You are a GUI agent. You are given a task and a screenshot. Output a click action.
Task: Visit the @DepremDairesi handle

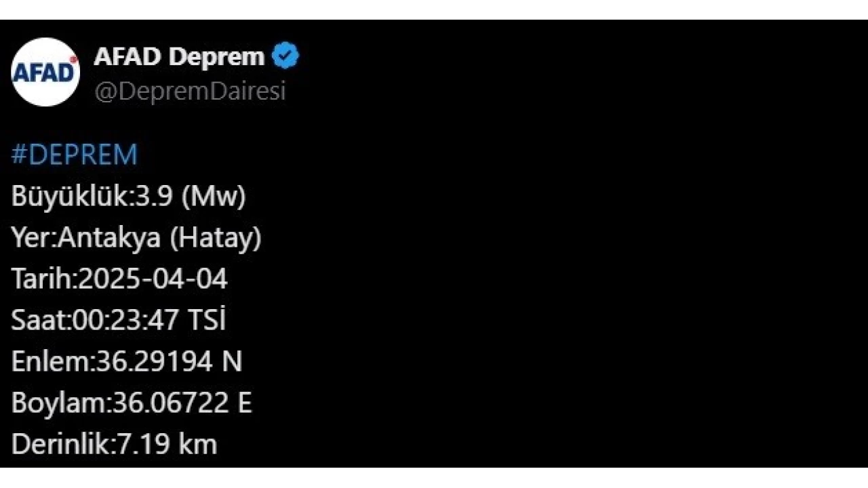(x=190, y=91)
